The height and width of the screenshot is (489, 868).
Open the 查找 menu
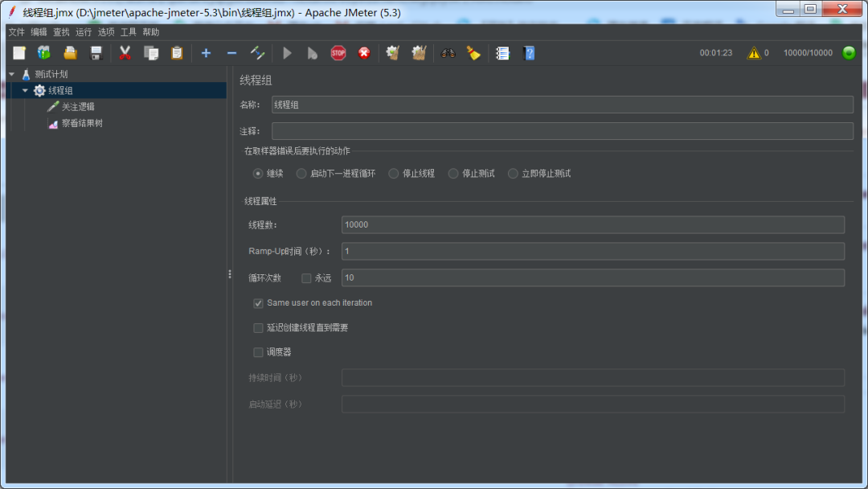click(x=61, y=32)
